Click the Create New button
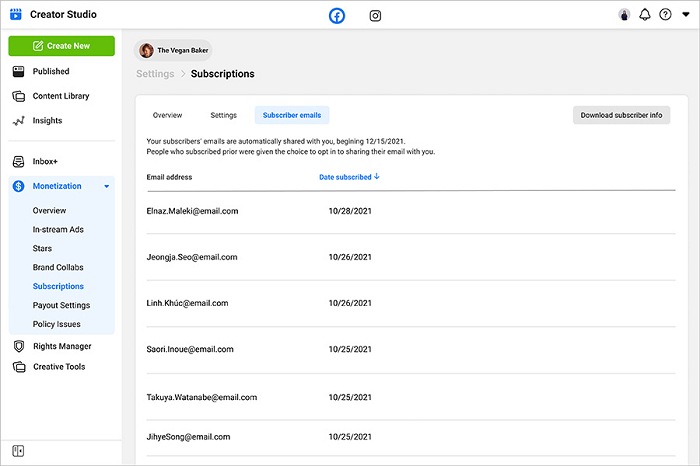The image size is (700, 466). click(61, 46)
